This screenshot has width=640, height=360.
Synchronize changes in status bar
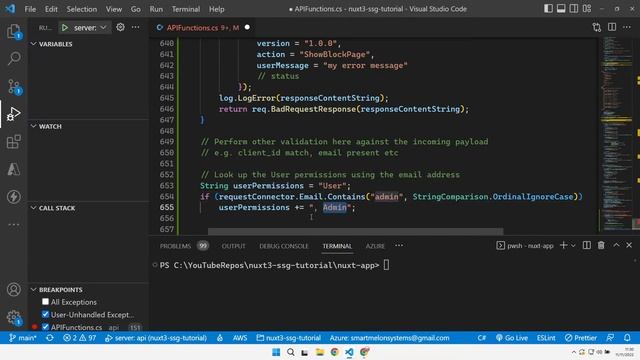tap(50, 338)
